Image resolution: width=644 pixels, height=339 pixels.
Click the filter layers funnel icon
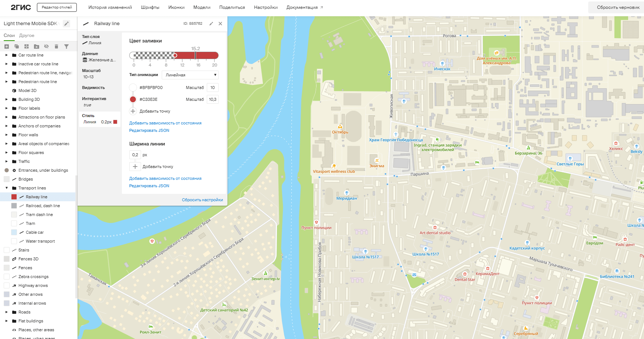click(x=66, y=47)
